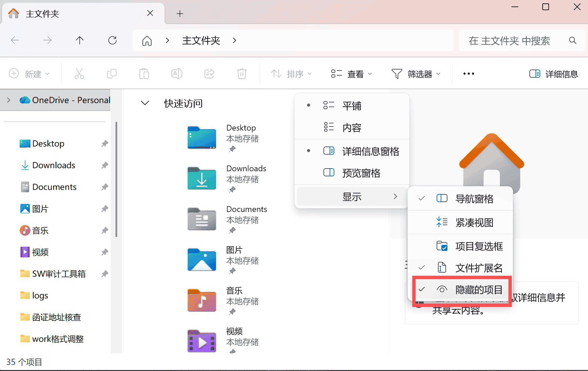Click the pin icon beside sidebar Documents
The width and height of the screenshot is (588, 371).
click(105, 187)
